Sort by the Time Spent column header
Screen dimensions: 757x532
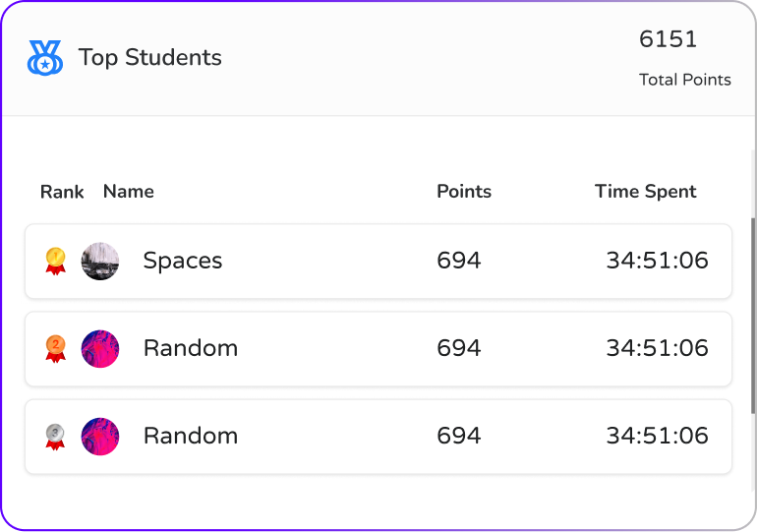coord(646,192)
